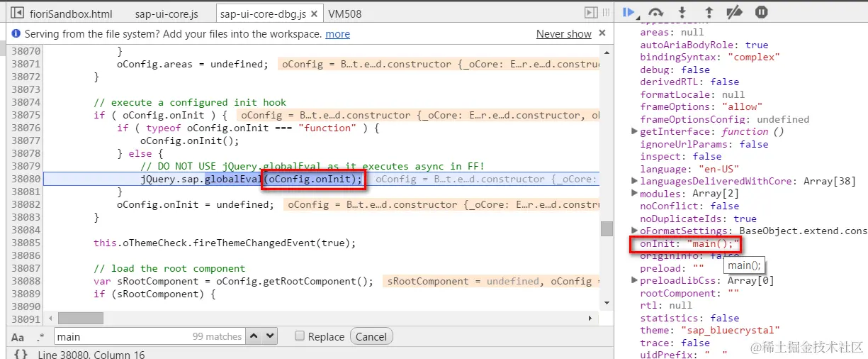Click the noDuplicateIds: true entry
This screenshot has width=868, height=359.
pyautogui.click(x=698, y=219)
